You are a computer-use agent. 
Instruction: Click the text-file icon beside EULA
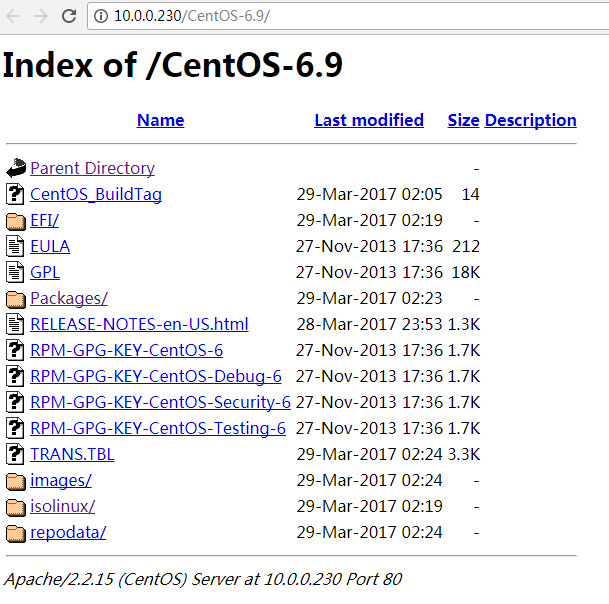[x=16, y=246]
